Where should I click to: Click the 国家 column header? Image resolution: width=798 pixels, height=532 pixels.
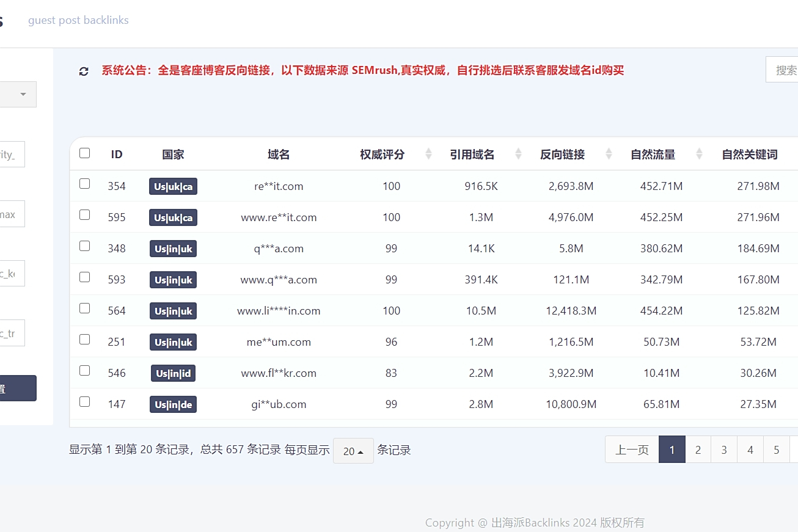(x=173, y=155)
